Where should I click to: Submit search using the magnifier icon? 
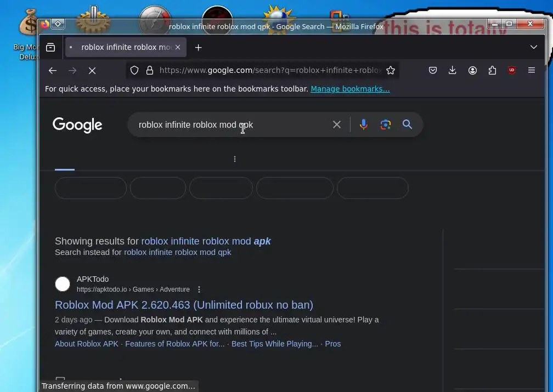click(407, 124)
